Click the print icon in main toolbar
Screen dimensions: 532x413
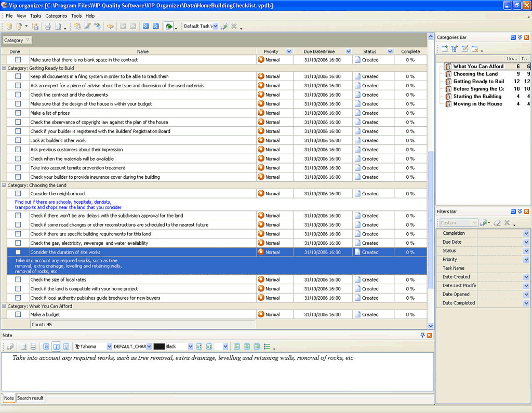[47, 26]
